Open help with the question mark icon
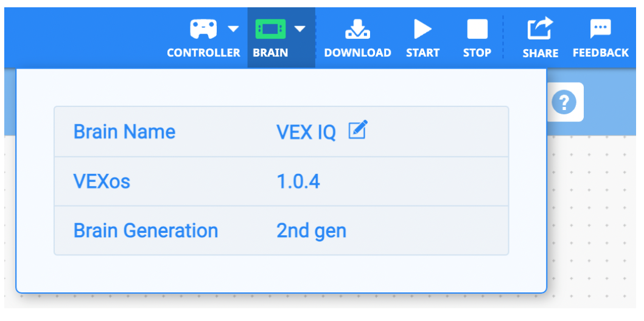 click(x=564, y=102)
